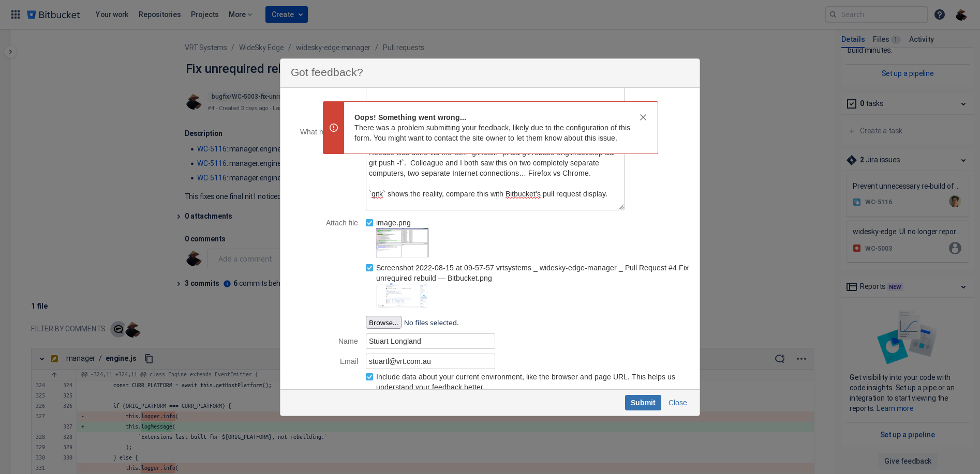Toggle the comment filter bubble icon
Screen dimensions: 980x474
[118, 329]
